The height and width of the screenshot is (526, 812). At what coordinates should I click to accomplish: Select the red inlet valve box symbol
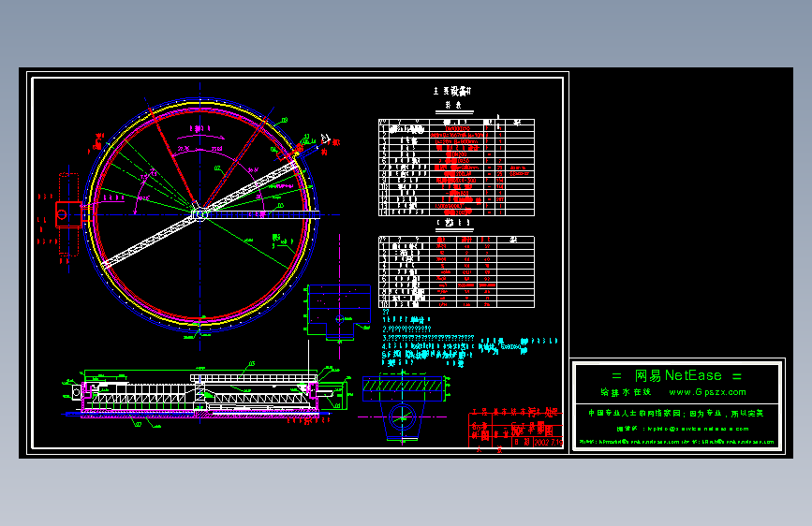point(69,214)
